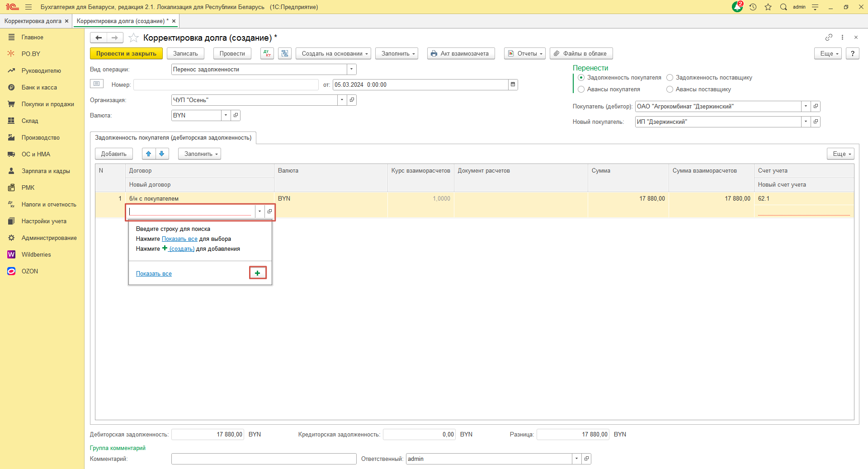Open the Ответственный dropdown arrow
Image resolution: width=868 pixels, height=469 pixels.
(x=577, y=459)
